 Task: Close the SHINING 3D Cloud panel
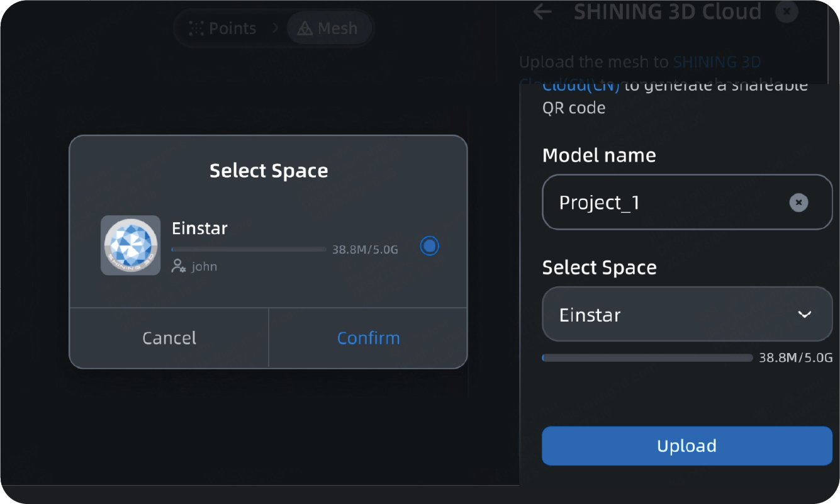click(x=787, y=12)
